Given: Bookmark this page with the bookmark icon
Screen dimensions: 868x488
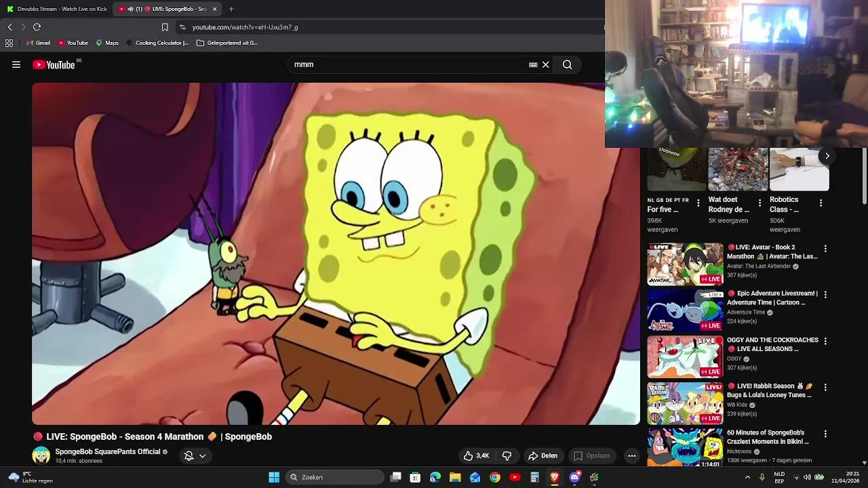Looking at the screenshot, I should tap(165, 27).
